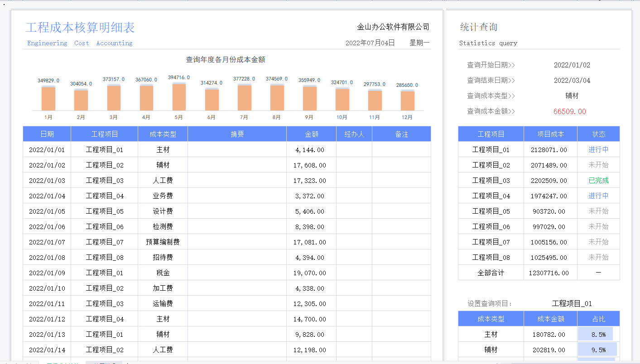Select the red 查询成本金额 value 66509.00
Image resolution: width=640 pixels, height=364 pixels.
pos(570,111)
